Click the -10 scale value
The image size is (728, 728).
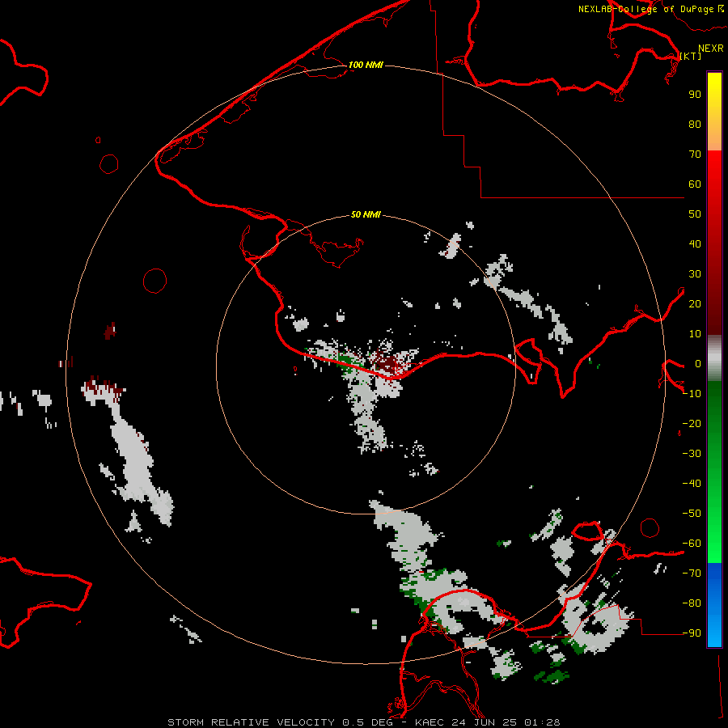click(x=692, y=394)
